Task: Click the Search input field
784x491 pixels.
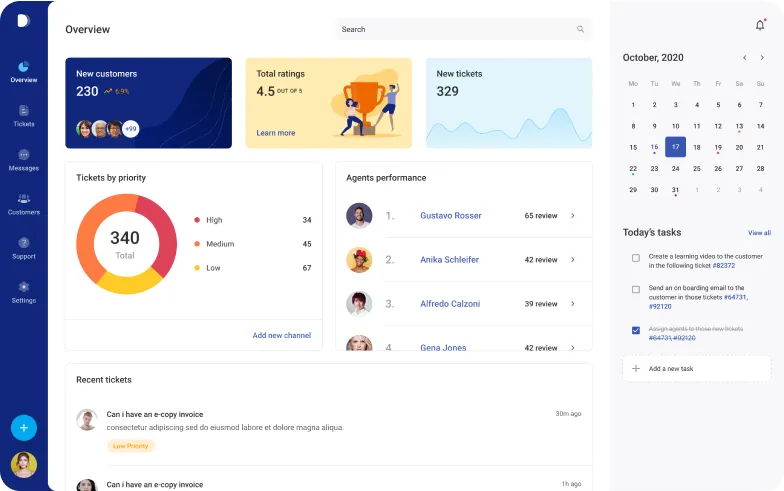Action: coord(463,29)
